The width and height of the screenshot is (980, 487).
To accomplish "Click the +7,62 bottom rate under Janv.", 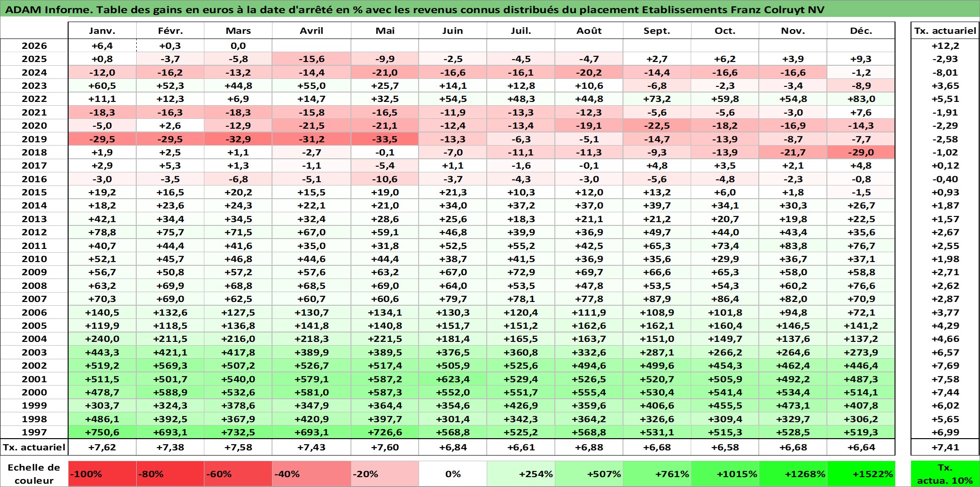I will point(102,447).
